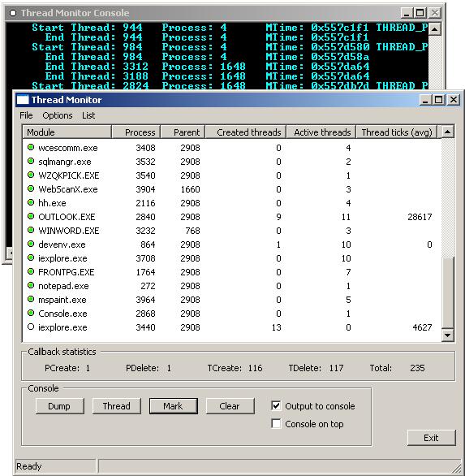The image size is (465, 476).
Task: Click green status icon beside notepad.exe
Action: pos(31,285)
